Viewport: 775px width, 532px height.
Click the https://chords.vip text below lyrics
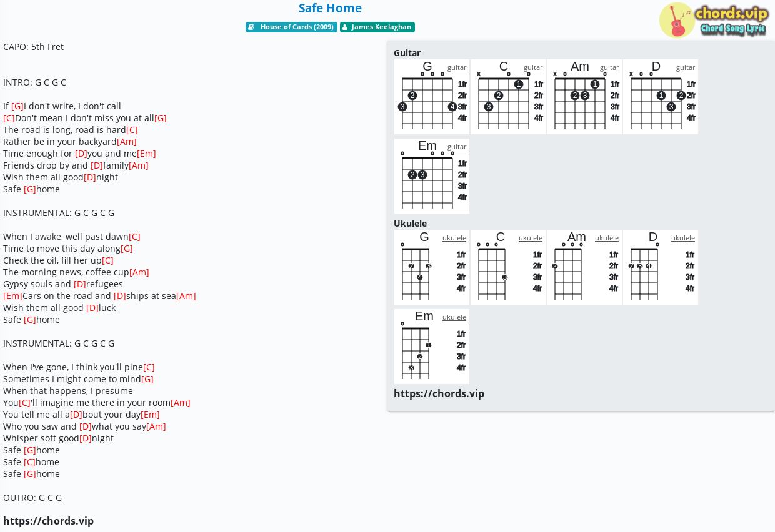48,521
